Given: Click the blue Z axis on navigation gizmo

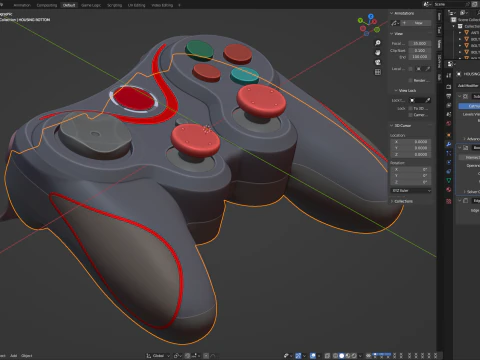Looking at the screenshot, I should click(371, 16).
